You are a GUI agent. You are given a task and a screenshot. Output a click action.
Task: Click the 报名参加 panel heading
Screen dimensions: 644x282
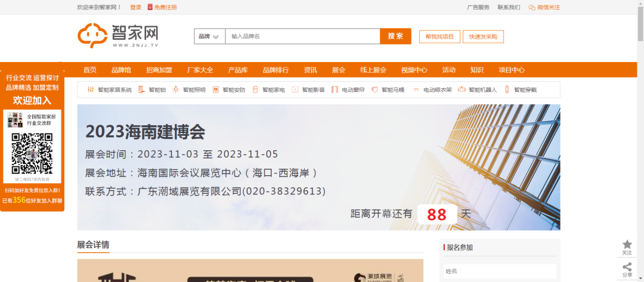point(460,247)
